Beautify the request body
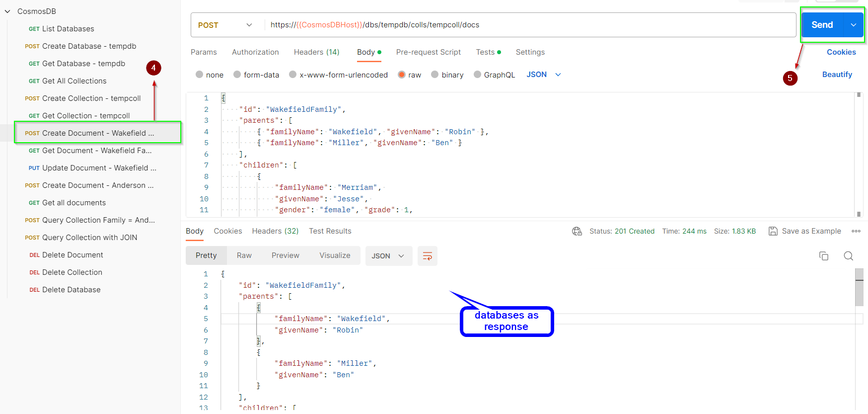Viewport: 868px width, 414px height. click(x=837, y=75)
